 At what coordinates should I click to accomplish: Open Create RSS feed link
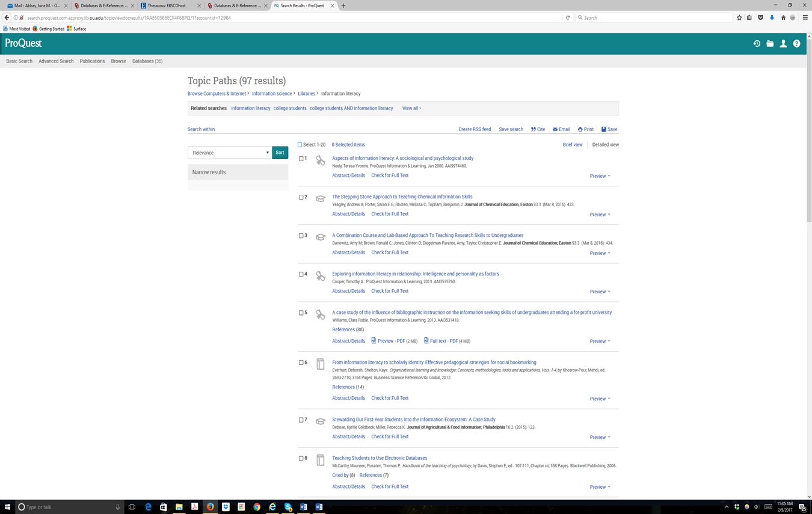point(474,129)
